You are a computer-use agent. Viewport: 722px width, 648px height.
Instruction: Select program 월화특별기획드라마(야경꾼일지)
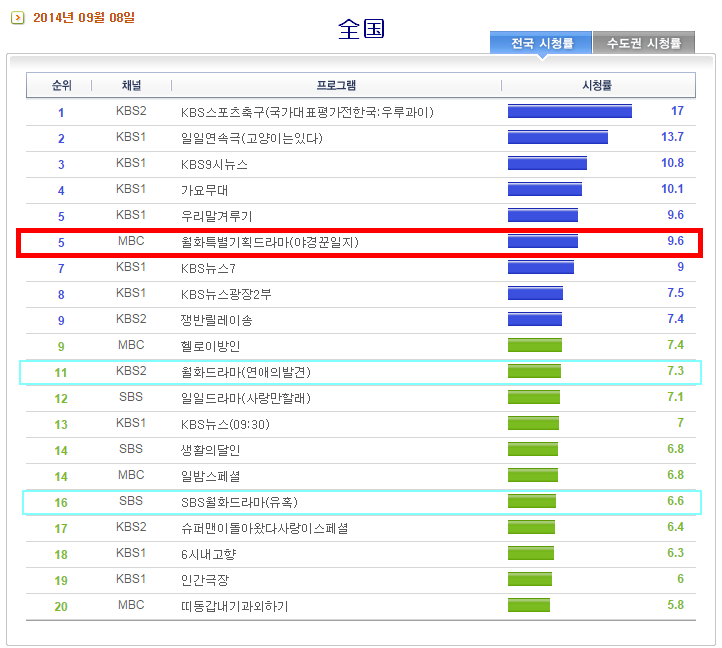click(x=269, y=242)
